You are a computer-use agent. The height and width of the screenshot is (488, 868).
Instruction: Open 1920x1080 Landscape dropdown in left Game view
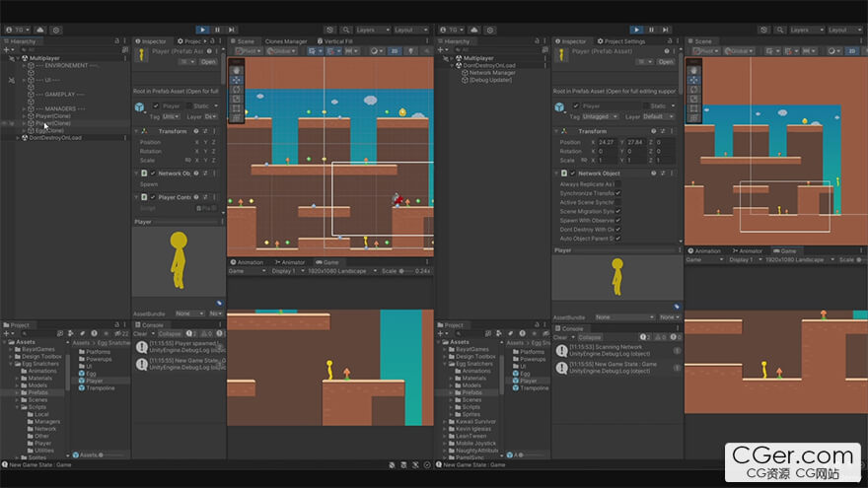coord(342,271)
